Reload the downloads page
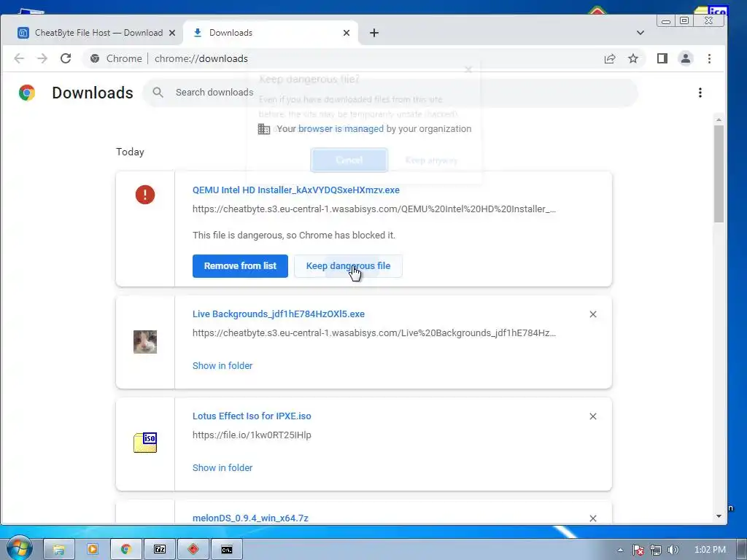 coord(66,58)
